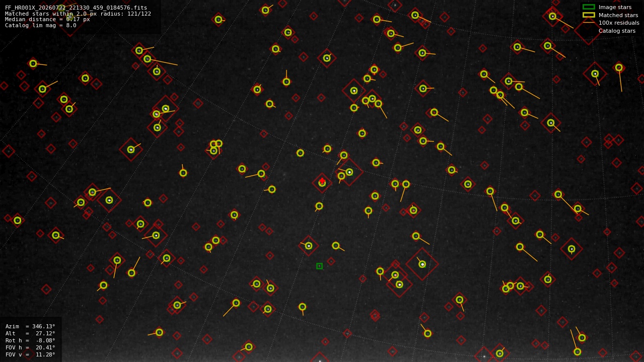
Task: Click the Azim = 346.13° readout
Action: click(x=30, y=326)
